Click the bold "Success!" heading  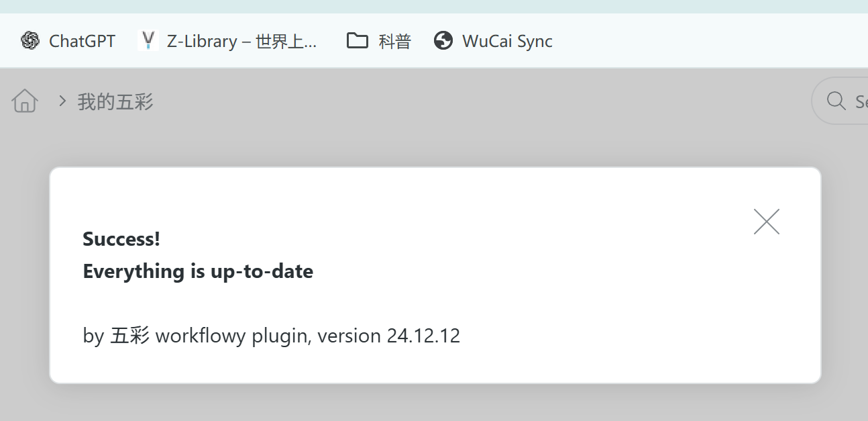point(121,239)
